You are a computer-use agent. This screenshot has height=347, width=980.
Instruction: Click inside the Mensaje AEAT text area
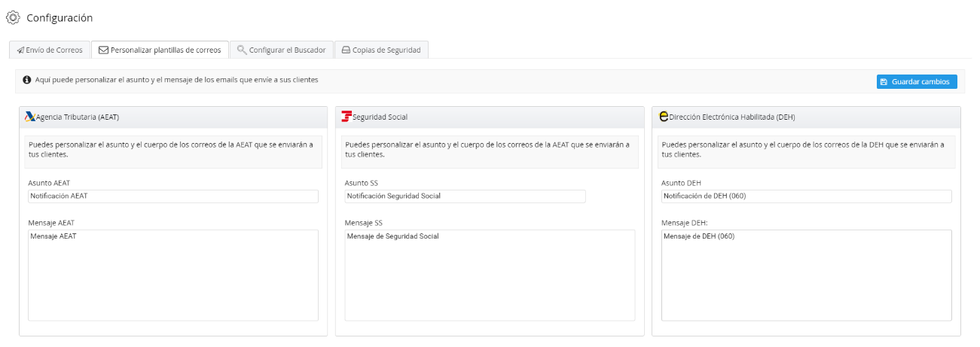click(173, 275)
